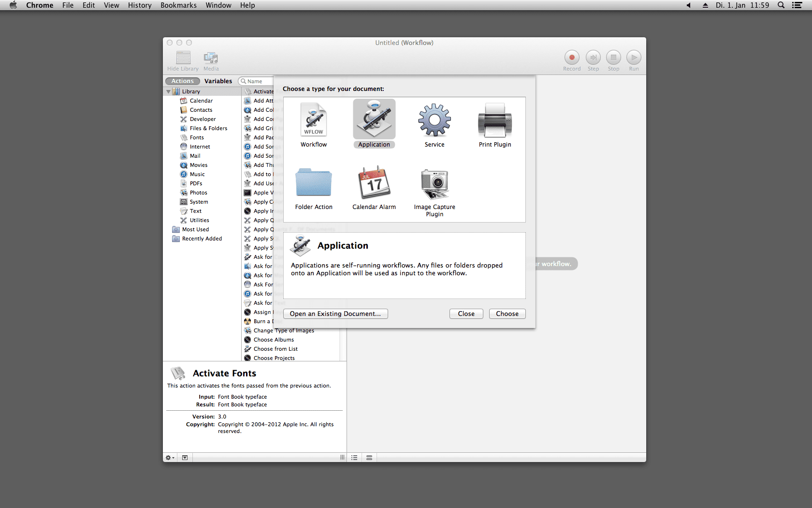This screenshot has width=812, height=508.
Task: Click the Run button
Action: click(634, 58)
